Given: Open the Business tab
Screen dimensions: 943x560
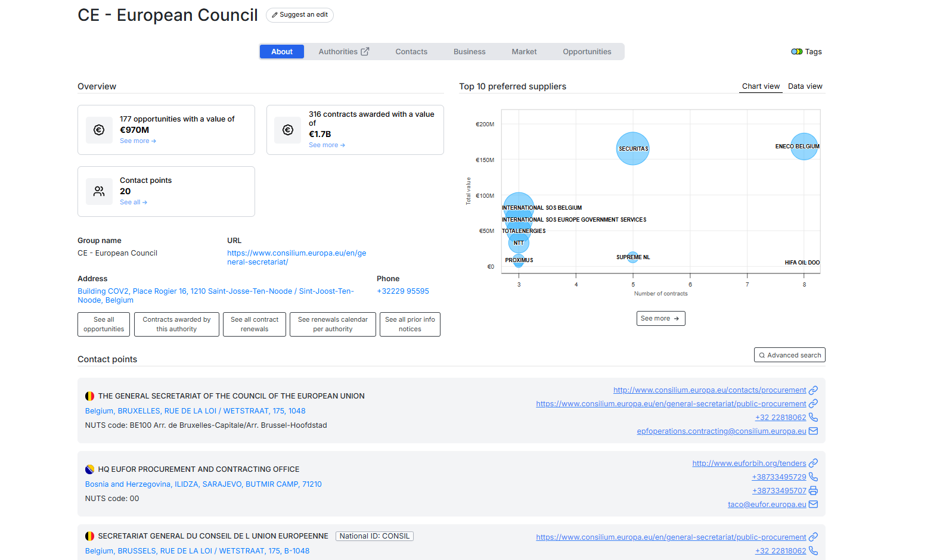Looking at the screenshot, I should [470, 52].
